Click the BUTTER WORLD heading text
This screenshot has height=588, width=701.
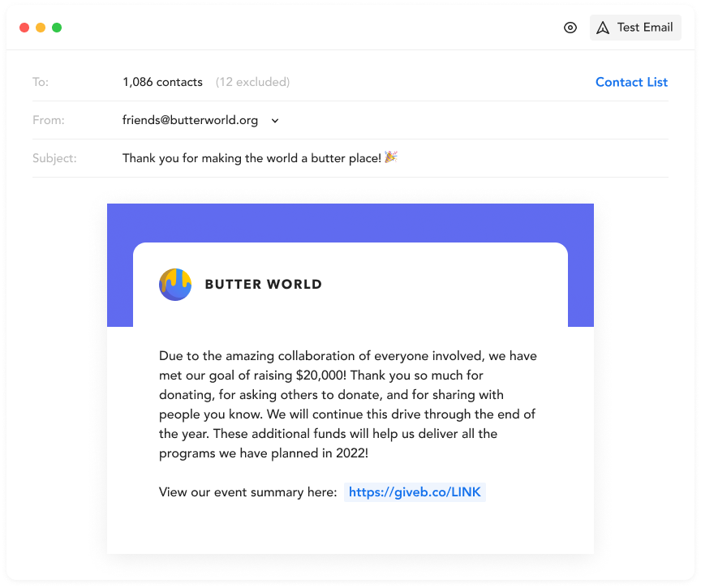pos(264,285)
